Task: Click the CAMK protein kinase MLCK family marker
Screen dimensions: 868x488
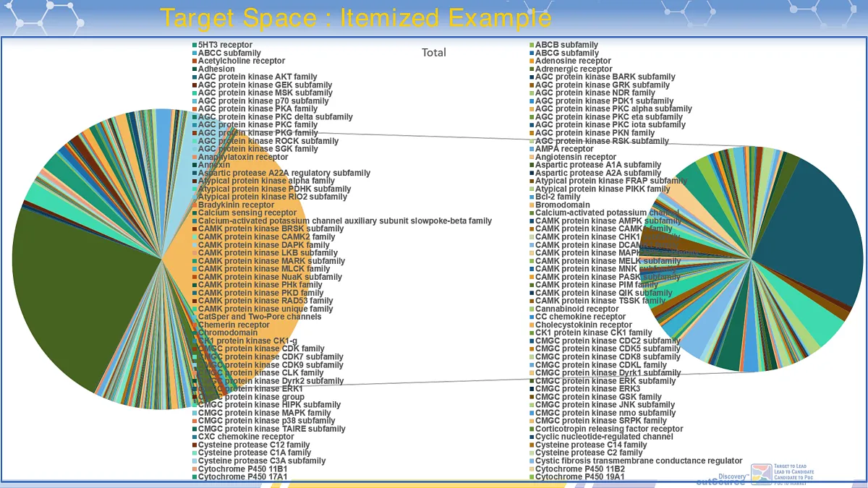Action: tap(194, 269)
